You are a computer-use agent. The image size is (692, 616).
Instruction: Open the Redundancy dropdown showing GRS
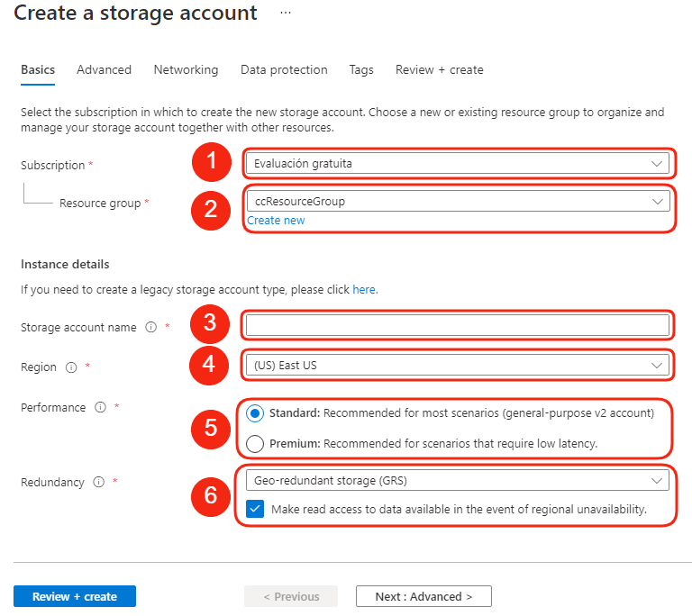click(x=458, y=480)
